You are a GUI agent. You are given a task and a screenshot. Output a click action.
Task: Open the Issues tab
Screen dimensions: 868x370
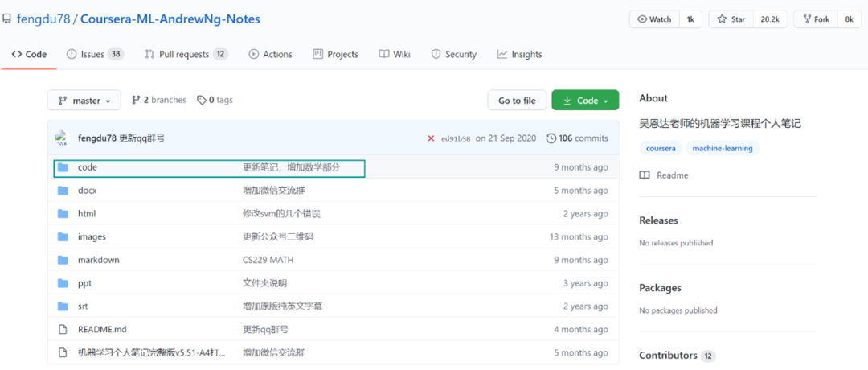(x=95, y=54)
